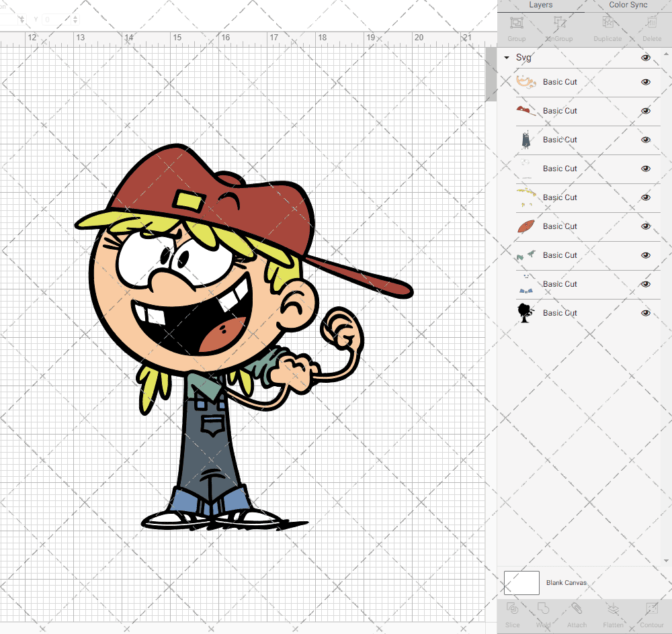
Task: Click the UnGroup icon
Action: (559, 22)
